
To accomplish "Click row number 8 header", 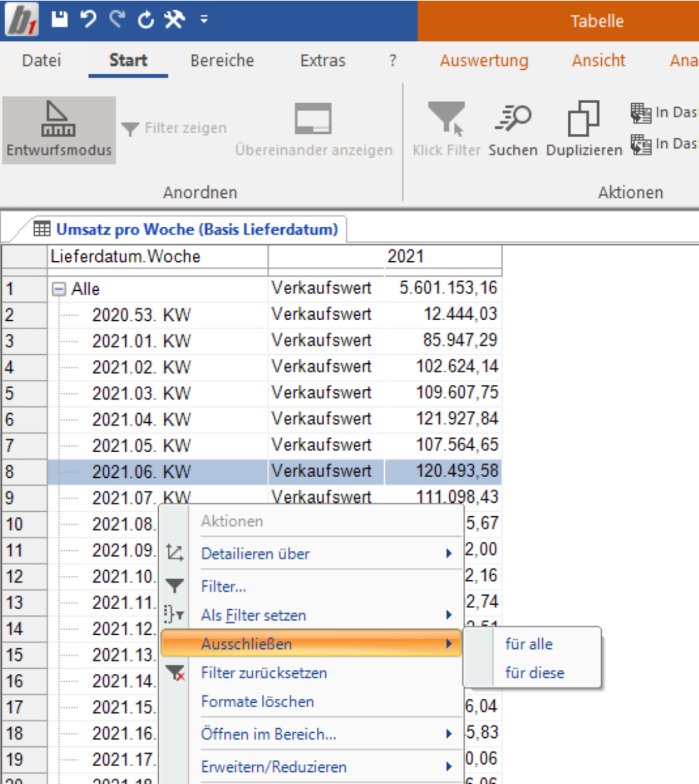I will 24,472.
